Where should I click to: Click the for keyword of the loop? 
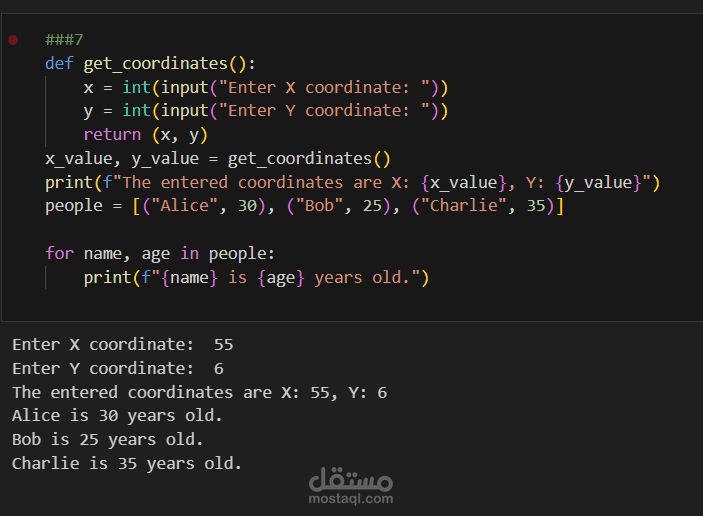(x=59, y=253)
